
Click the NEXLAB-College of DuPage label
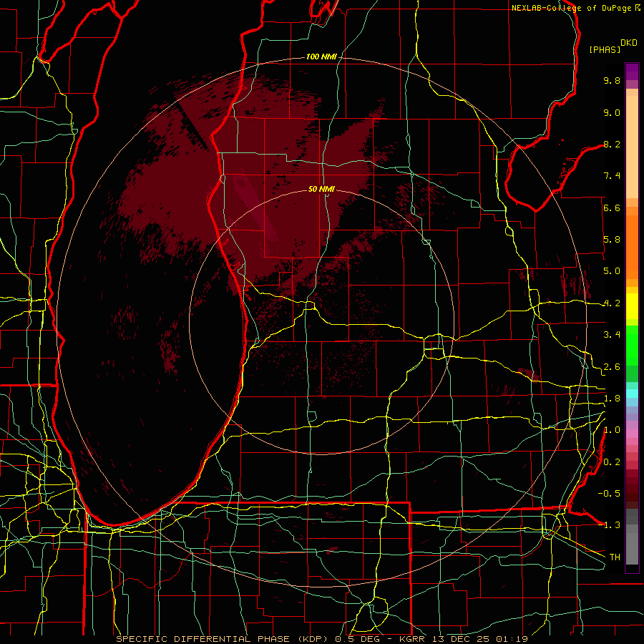click(572, 8)
